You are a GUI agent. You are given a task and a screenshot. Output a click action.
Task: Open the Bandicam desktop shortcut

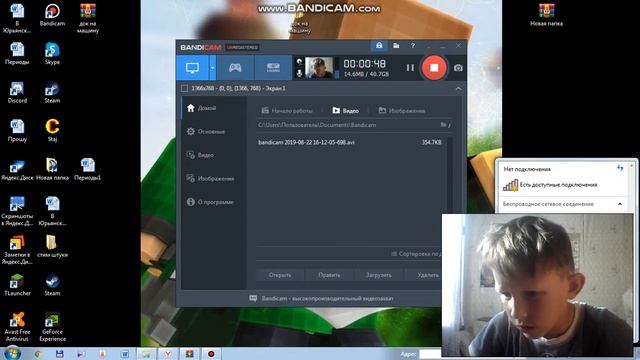(52, 15)
